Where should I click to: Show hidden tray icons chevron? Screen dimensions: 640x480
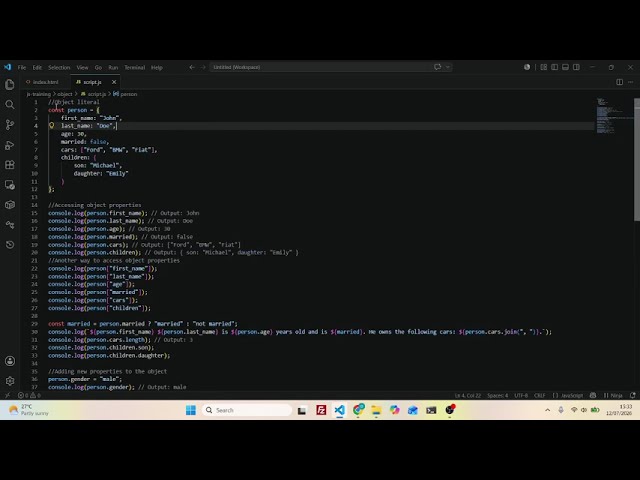[548, 410]
